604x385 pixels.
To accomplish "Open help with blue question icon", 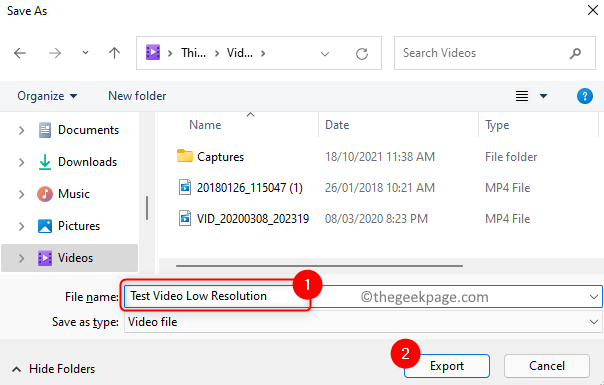I will point(584,96).
